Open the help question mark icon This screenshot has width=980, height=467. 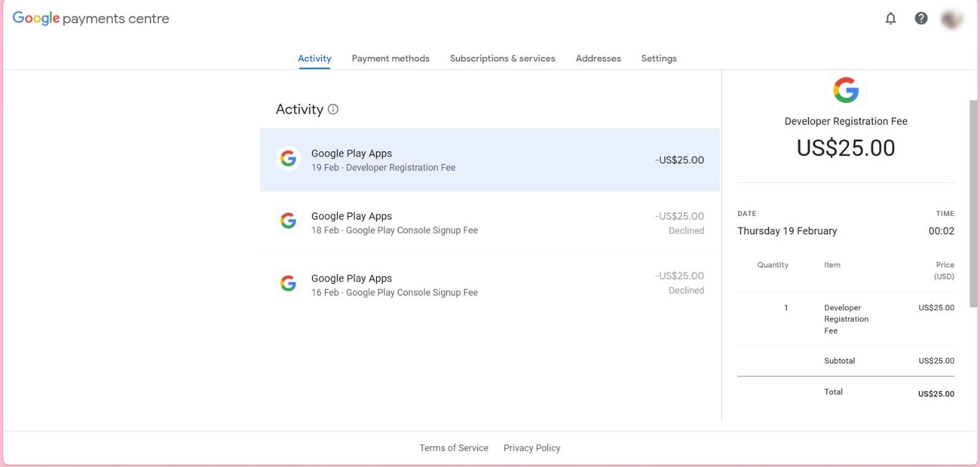[x=921, y=18]
